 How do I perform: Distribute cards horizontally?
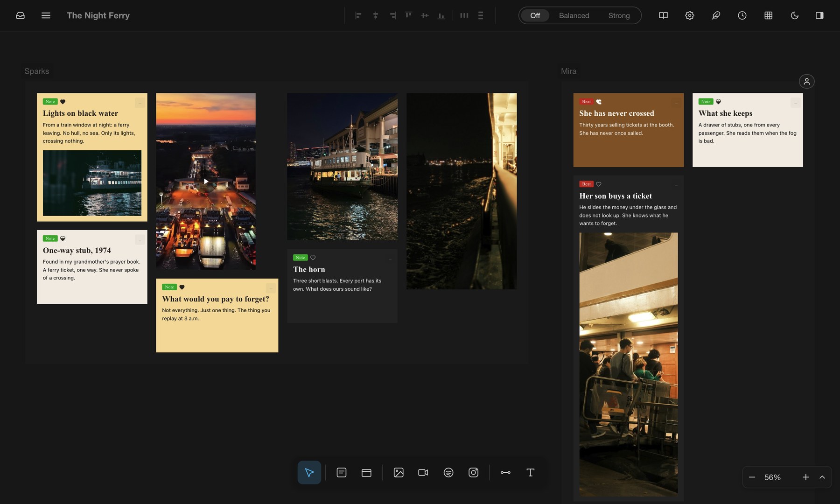(x=464, y=15)
